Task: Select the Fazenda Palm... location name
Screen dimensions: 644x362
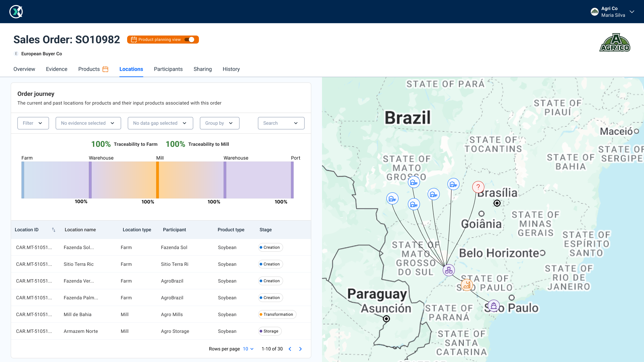Action: 81,298
